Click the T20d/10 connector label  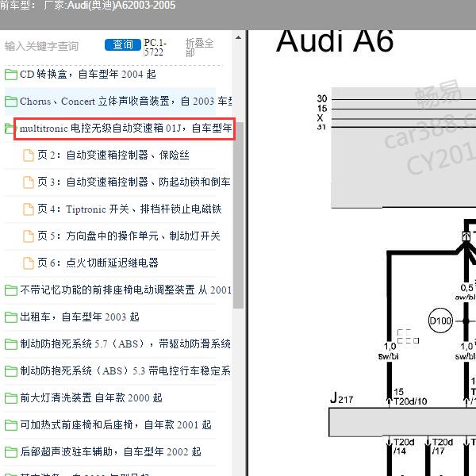pyautogui.click(x=410, y=401)
